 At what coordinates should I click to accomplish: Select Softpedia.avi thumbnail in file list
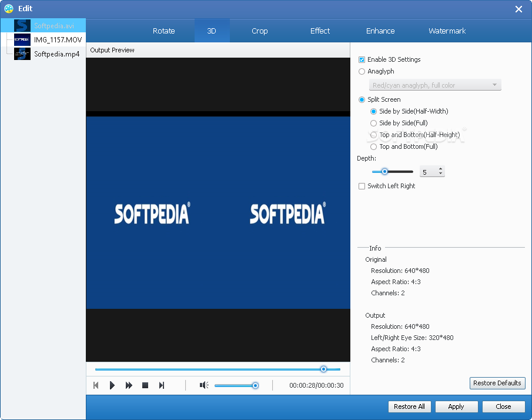click(22, 26)
